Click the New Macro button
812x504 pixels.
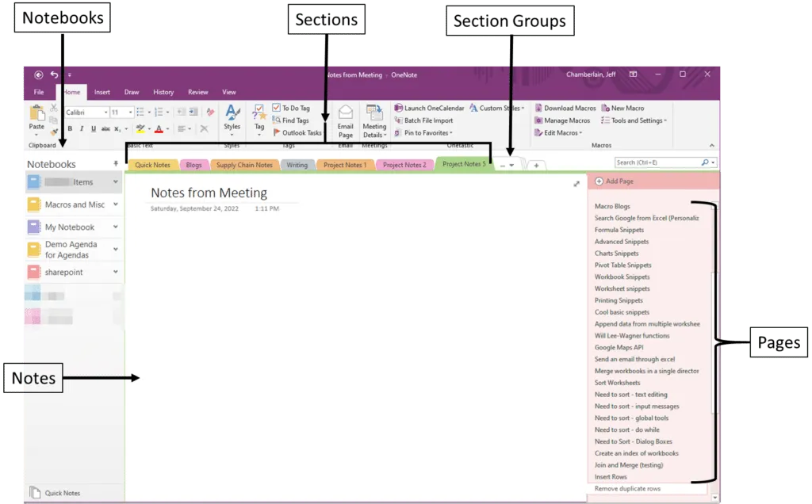coord(622,108)
